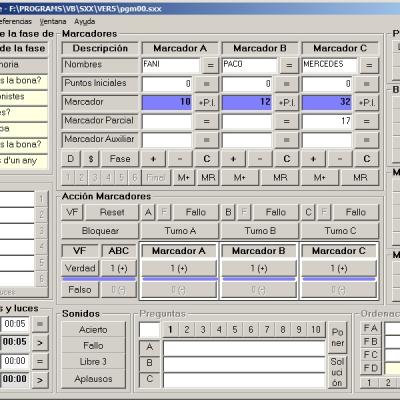This screenshot has height=400, width=400.
Task: Toggle the VF button in Acción Marcadores
Action: pos(72,212)
